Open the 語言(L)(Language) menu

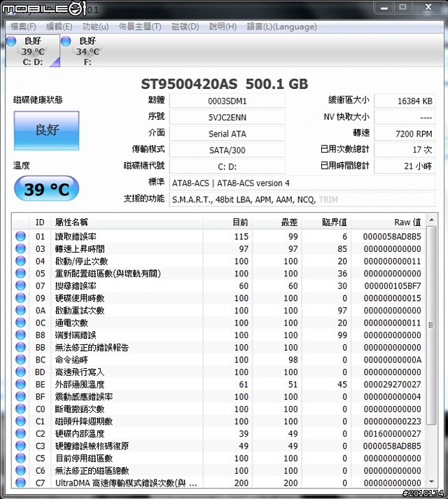pos(282,27)
